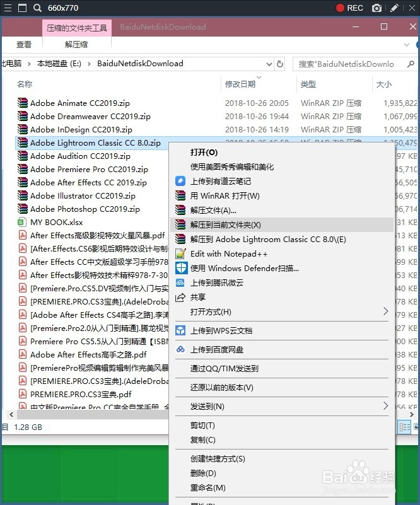Click the 共享 share icon
This screenshot has width=420, height=505.
180,298
